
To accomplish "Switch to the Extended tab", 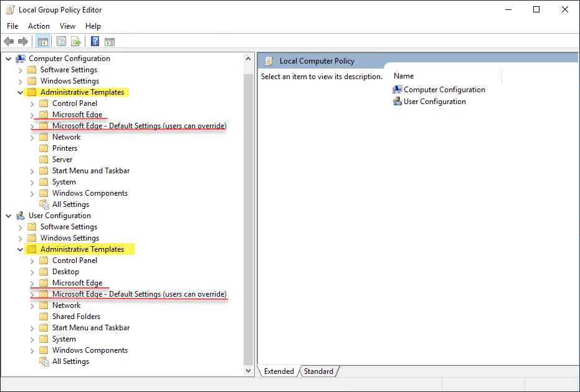I will coord(279,371).
